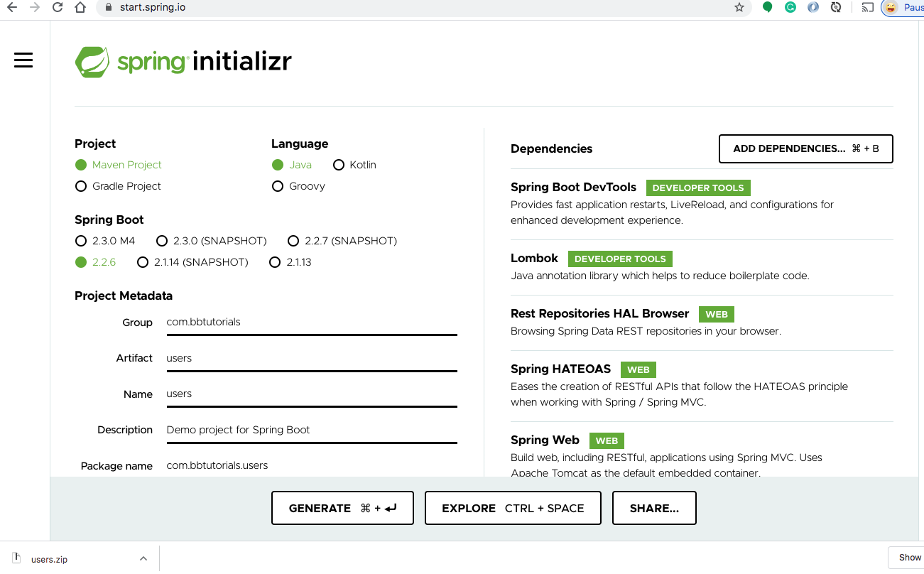Click the Dependencies heading
Screen dimensions: 924x574
(x=551, y=148)
